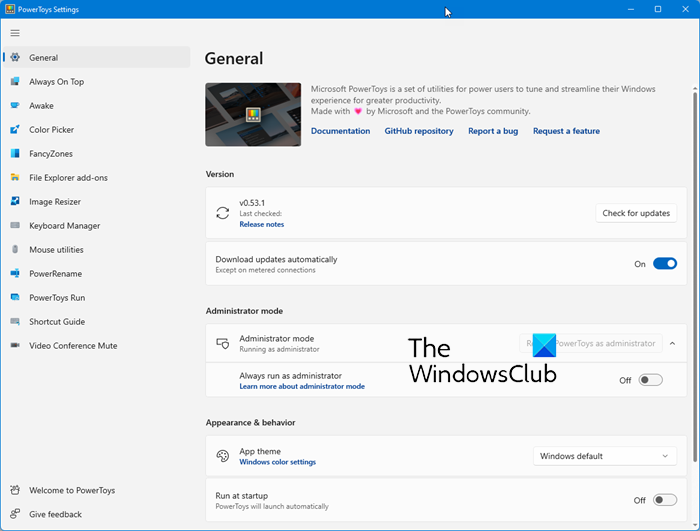This screenshot has height=531, width=700.
Task: Enable the Always run as administrator toggle
Action: point(651,380)
